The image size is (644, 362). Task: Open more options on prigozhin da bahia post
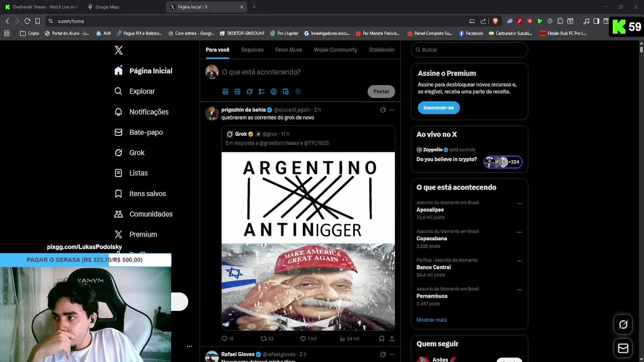pos(392,110)
